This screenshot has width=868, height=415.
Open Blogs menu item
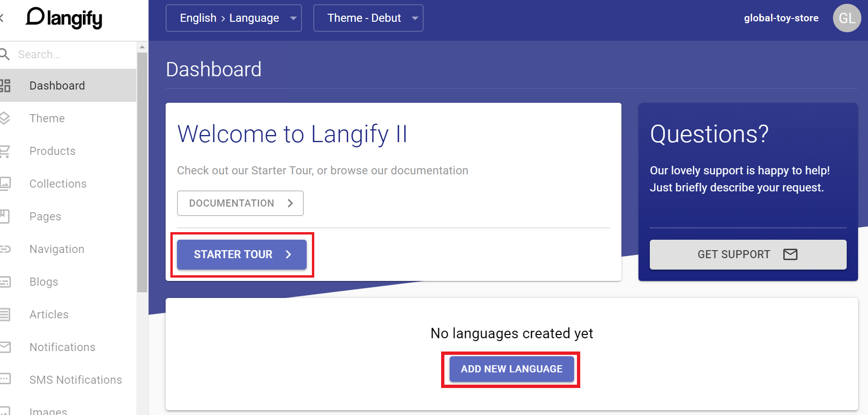pos(68,282)
